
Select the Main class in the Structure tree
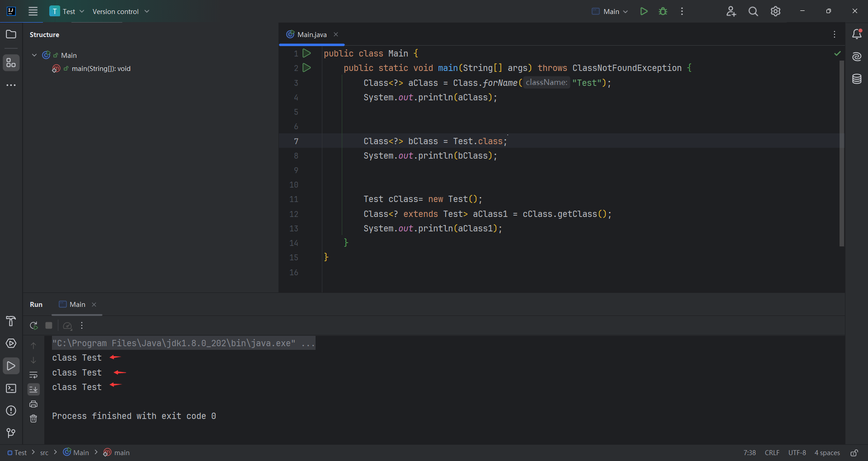(69, 55)
